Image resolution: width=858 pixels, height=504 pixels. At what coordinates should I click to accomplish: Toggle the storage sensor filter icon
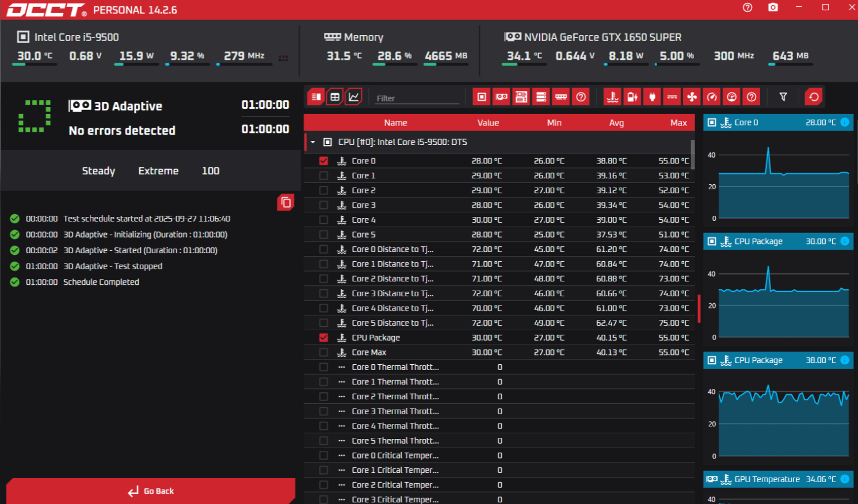[x=542, y=97]
